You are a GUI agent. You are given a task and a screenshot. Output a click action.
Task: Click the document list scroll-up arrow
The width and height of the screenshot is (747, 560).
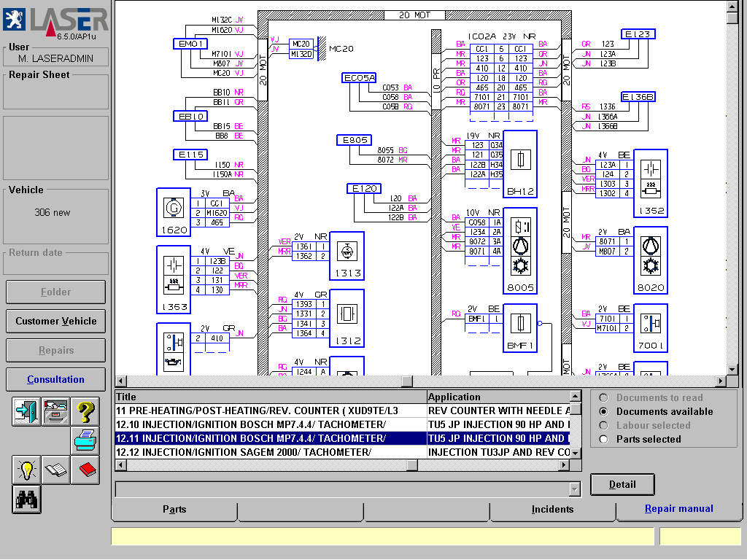576,396
